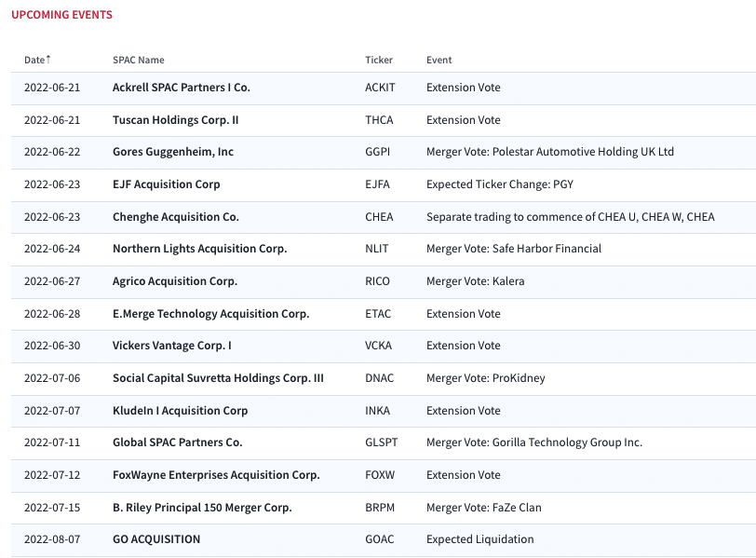The width and height of the screenshot is (756, 558).
Task: Click the INKA ticker symbol
Action: 377,411
